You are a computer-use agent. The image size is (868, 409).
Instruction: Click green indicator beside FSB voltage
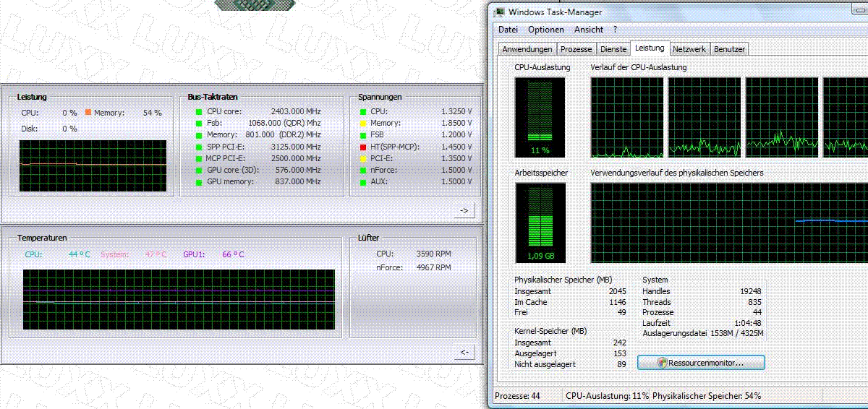point(363,135)
